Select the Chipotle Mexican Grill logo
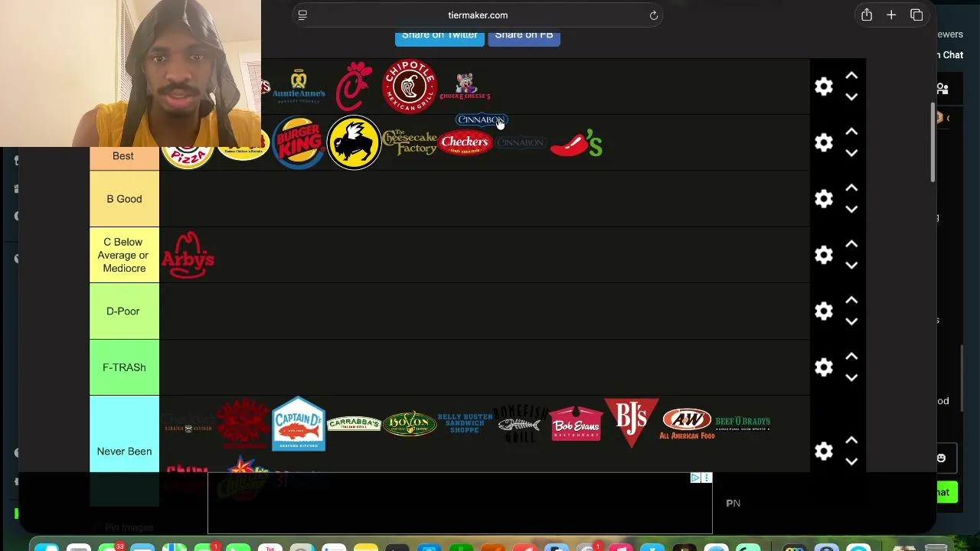This screenshot has width=980, height=551. click(x=410, y=86)
